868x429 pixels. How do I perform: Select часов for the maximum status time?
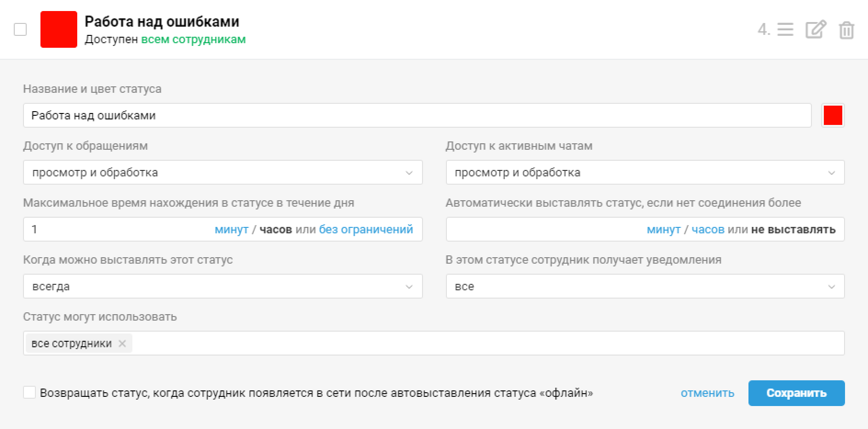[276, 229]
